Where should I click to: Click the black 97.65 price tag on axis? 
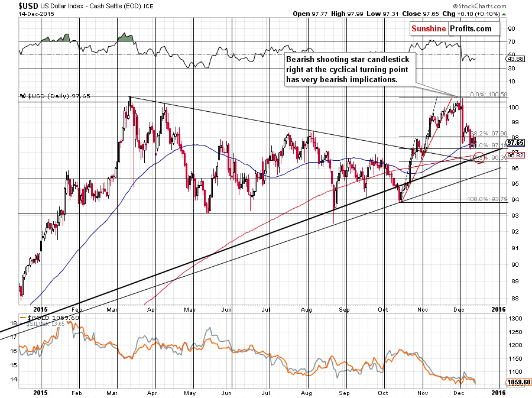[515, 143]
